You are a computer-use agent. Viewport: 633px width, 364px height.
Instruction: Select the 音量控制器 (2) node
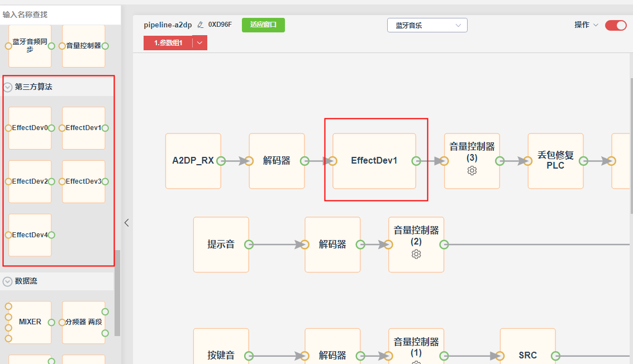click(x=416, y=245)
